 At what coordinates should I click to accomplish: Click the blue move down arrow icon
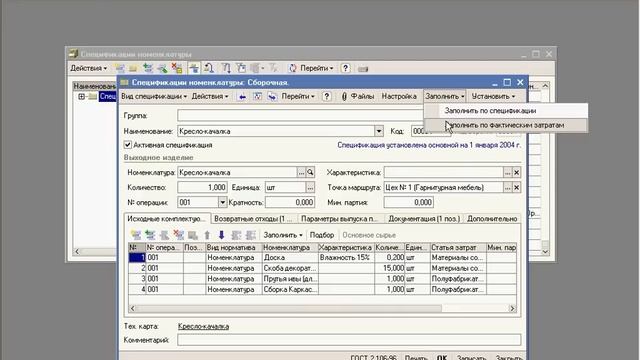[x=221, y=235]
